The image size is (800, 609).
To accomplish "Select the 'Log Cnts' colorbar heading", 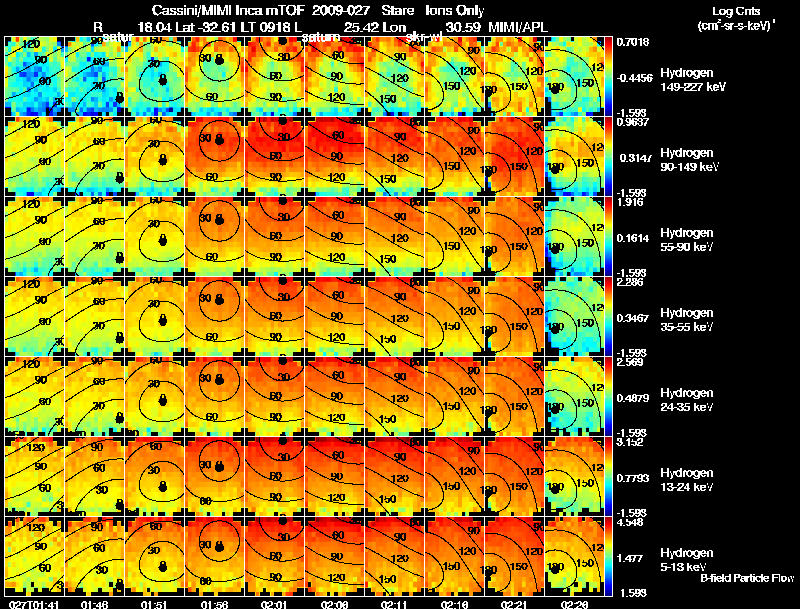I will tap(736, 11).
